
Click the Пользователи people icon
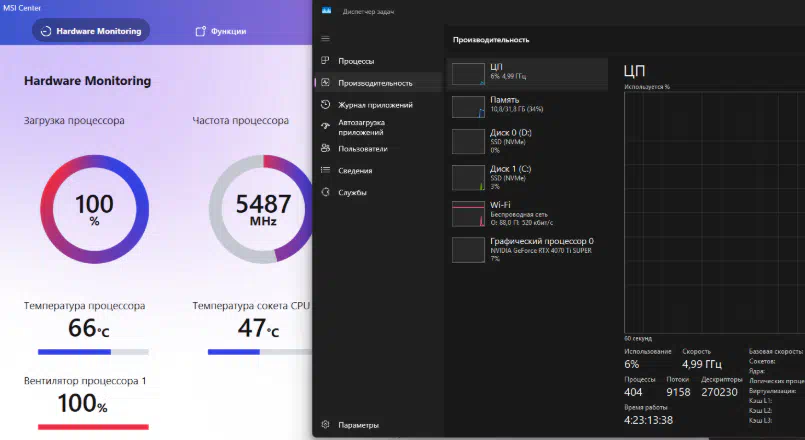325,148
